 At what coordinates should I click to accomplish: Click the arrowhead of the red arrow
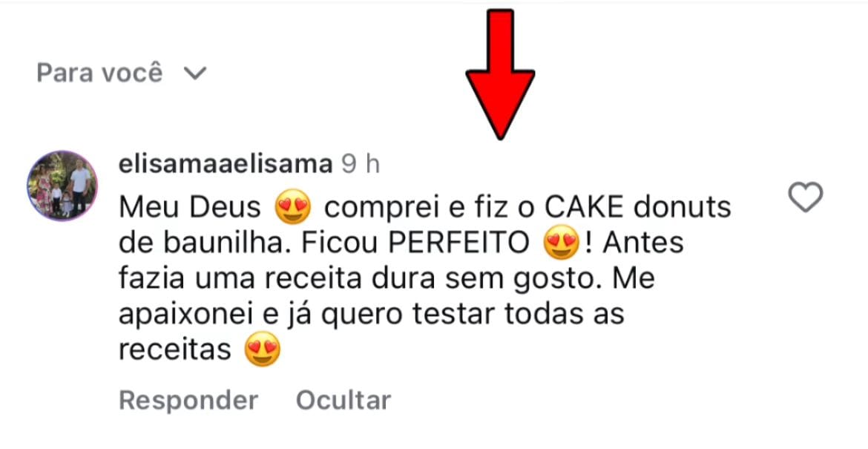point(500,104)
